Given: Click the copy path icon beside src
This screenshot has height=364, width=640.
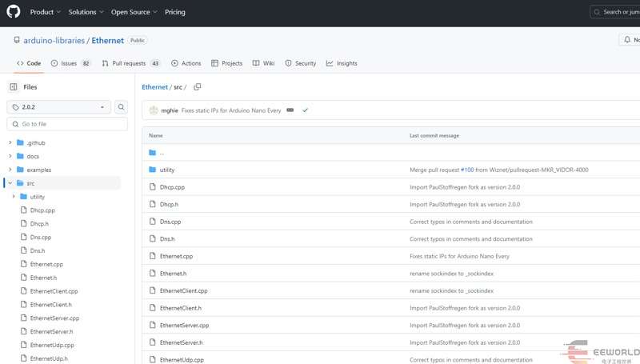Looking at the screenshot, I should point(197,86).
